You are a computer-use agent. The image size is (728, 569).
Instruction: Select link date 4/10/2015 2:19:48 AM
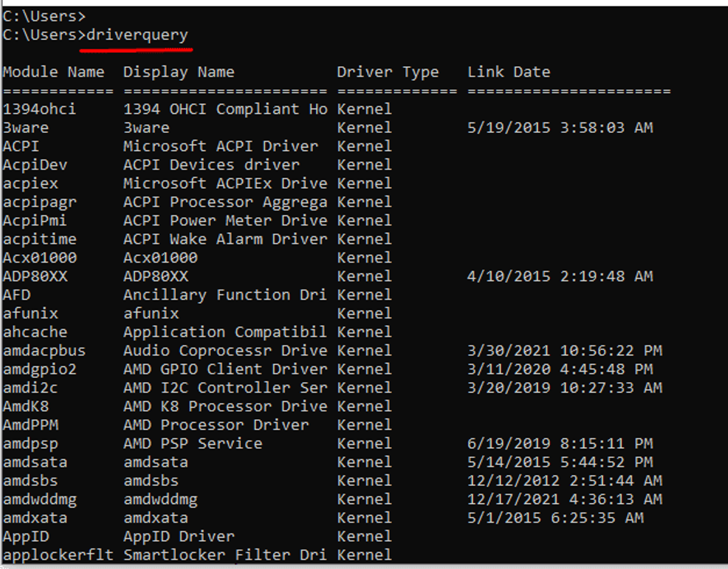(560, 277)
